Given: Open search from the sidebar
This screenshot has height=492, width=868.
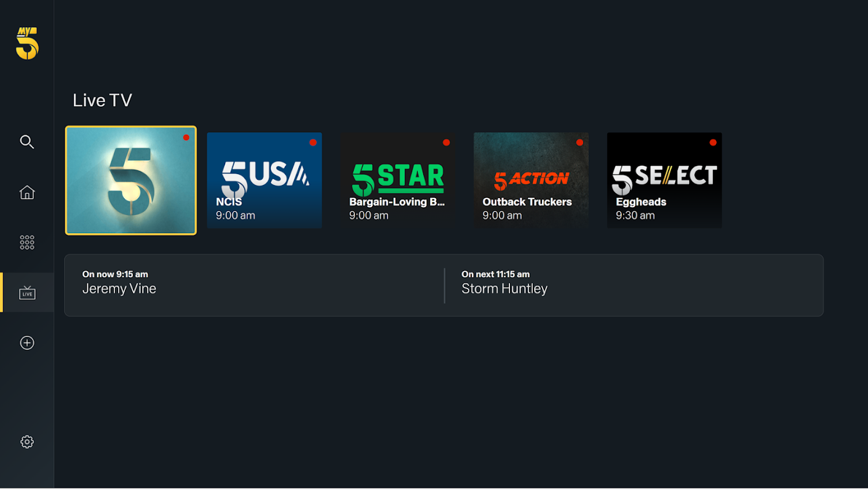Looking at the screenshot, I should pos(27,142).
